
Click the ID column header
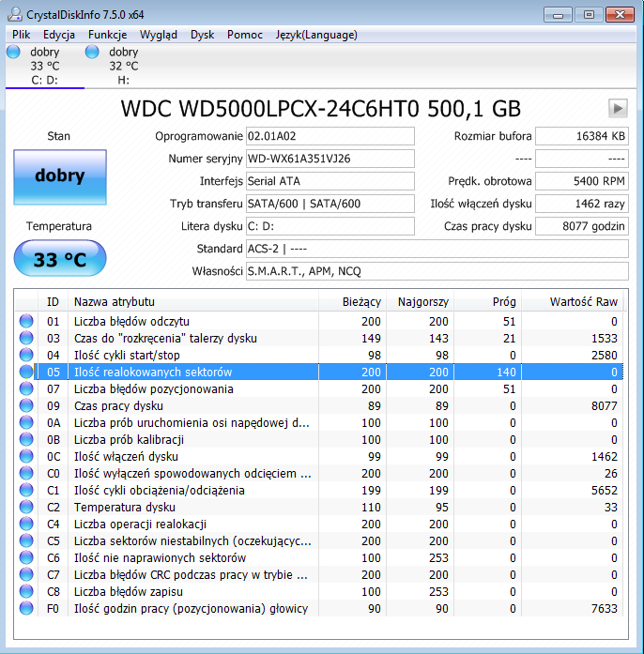tap(53, 301)
